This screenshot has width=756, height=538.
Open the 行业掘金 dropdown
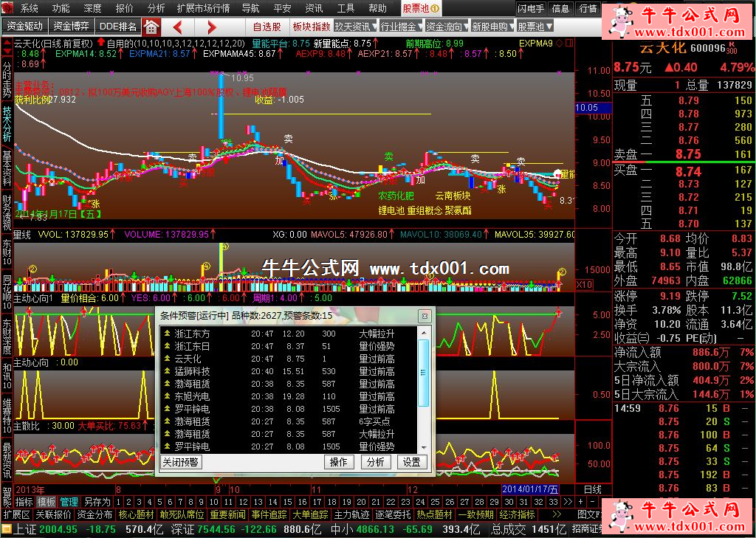401,27
